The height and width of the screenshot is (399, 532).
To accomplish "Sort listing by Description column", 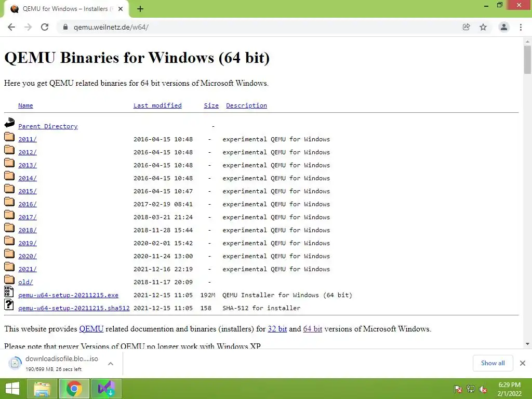I will click(246, 105).
